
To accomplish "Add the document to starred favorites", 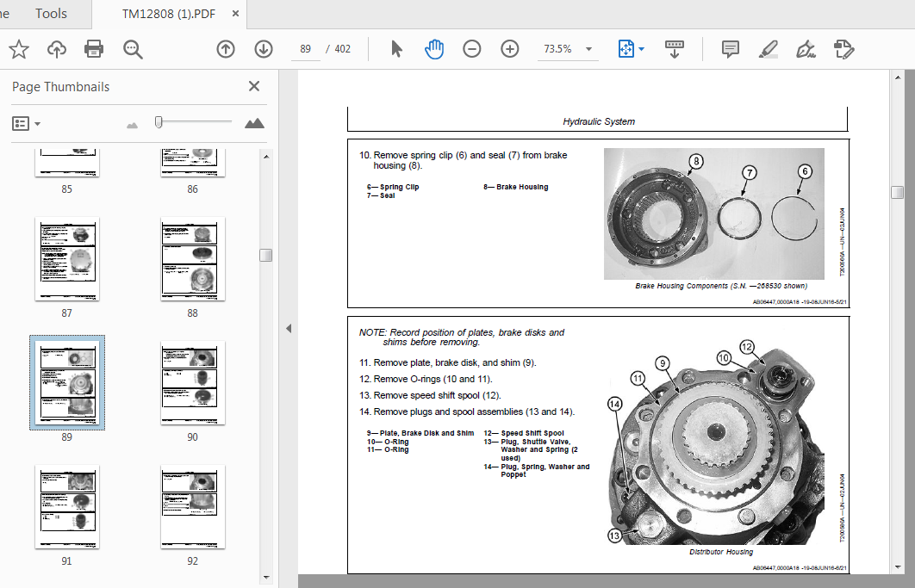I will tap(19, 49).
